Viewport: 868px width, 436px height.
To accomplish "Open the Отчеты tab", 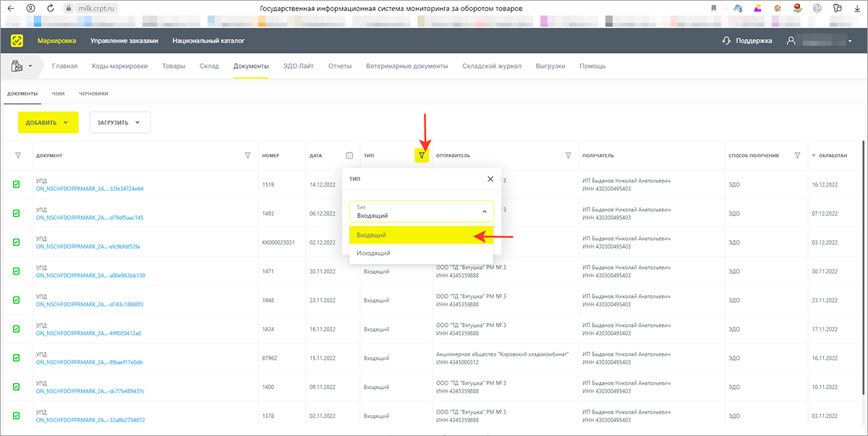I will tap(340, 67).
